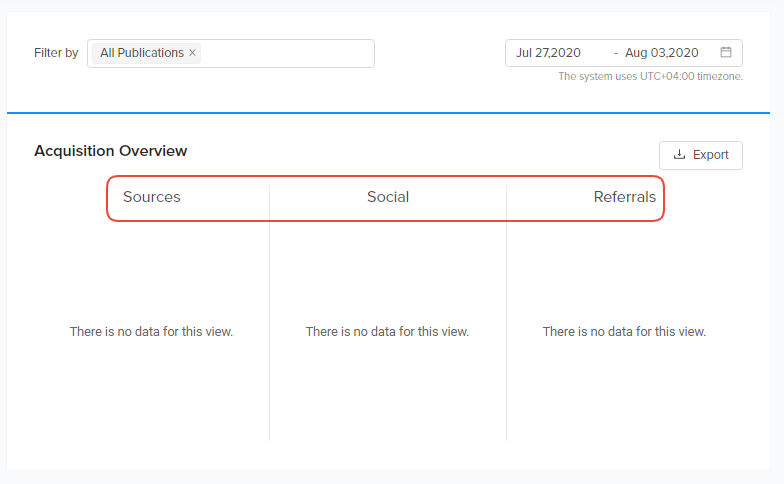The image size is (784, 484).
Task: Click the no data message under Social
Action: click(x=387, y=331)
